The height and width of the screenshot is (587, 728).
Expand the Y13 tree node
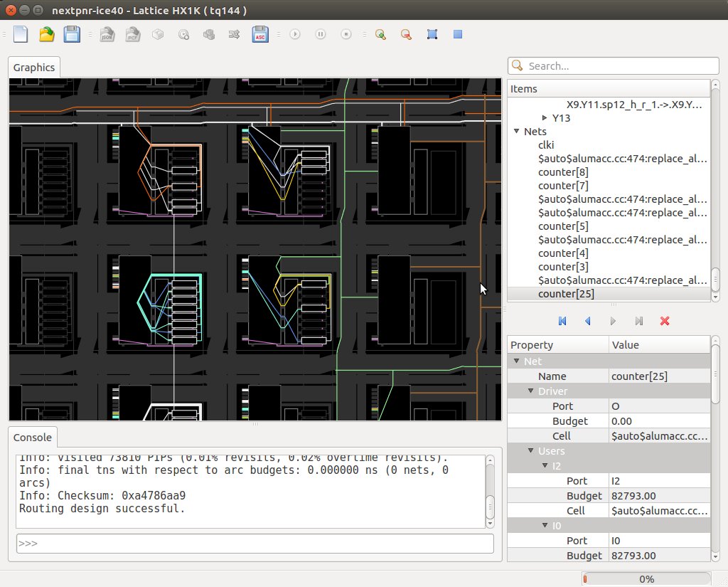(x=545, y=118)
